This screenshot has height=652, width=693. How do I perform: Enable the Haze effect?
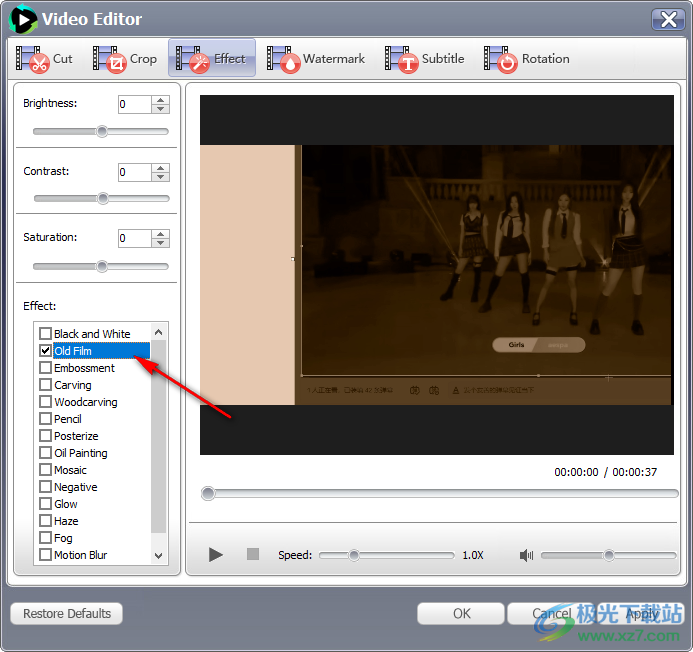point(45,521)
